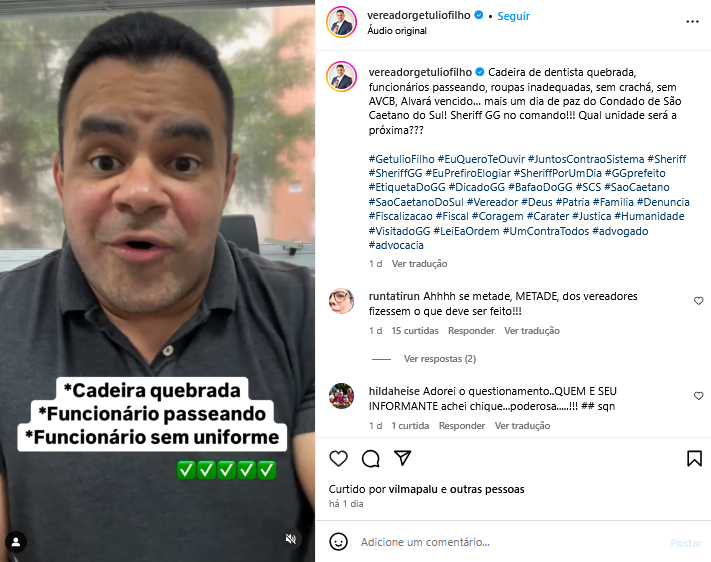Save the post with the bookmark icon
This screenshot has height=562, width=711.
(x=694, y=459)
